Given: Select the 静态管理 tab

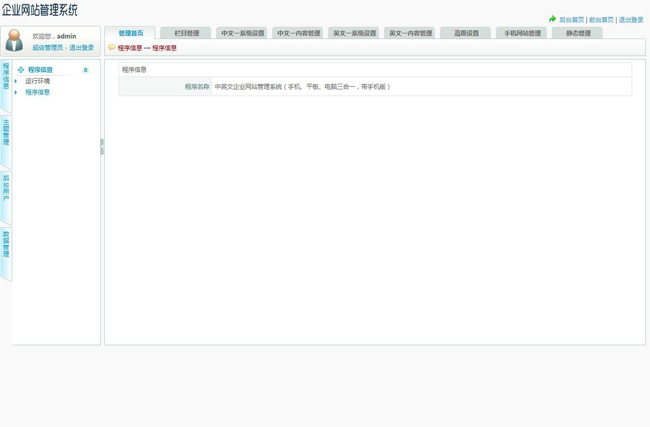Looking at the screenshot, I should click(578, 33).
